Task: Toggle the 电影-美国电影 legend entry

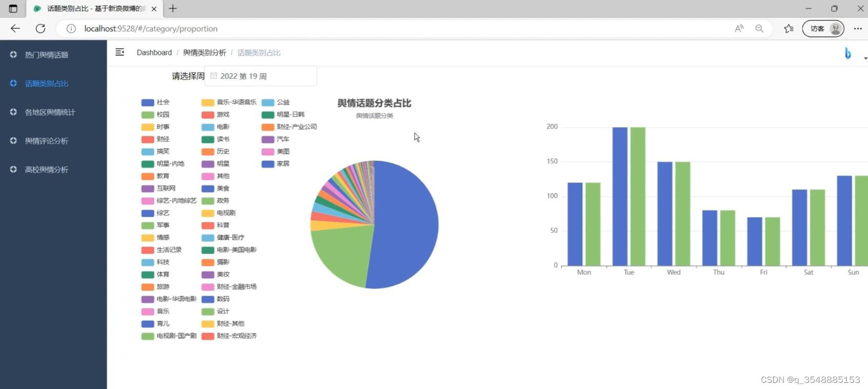Action: (229, 250)
